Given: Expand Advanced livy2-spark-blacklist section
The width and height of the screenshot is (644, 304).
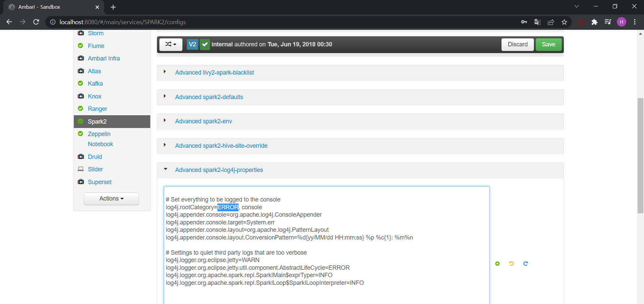Looking at the screenshot, I should (x=214, y=73).
